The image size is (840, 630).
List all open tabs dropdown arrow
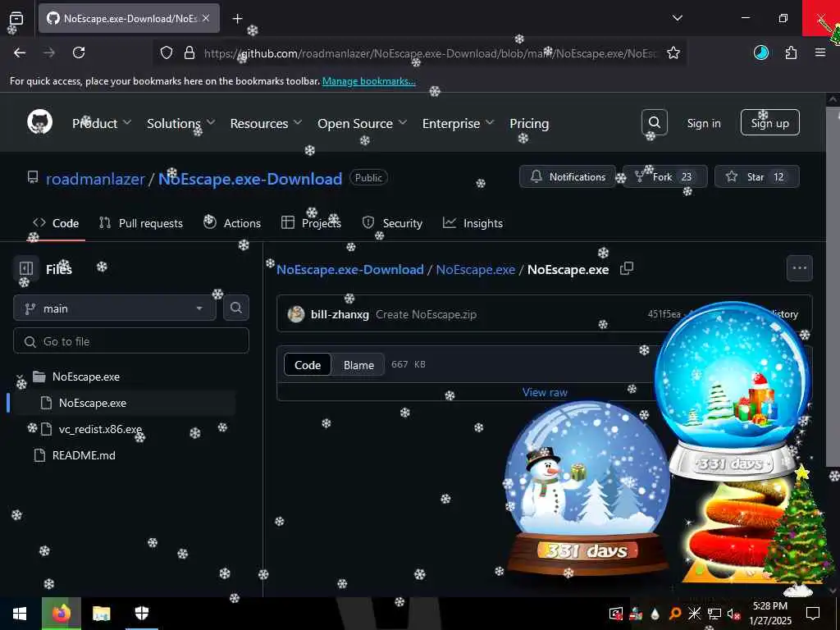[677, 18]
